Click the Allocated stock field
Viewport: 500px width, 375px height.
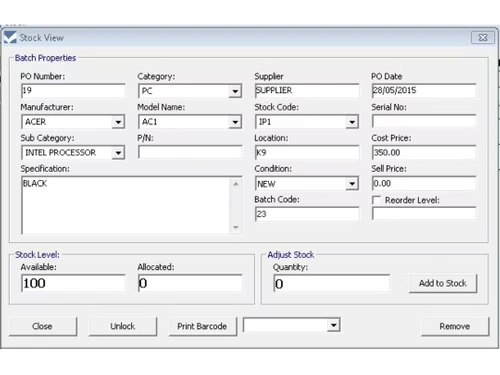(x=190, y=283)
